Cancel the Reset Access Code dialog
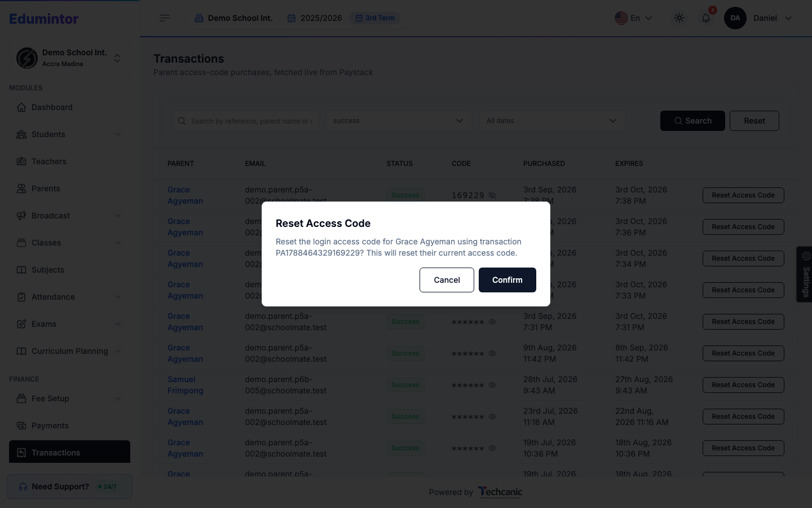This screenshot has height=508, width=812. click(x=447, y=280)
